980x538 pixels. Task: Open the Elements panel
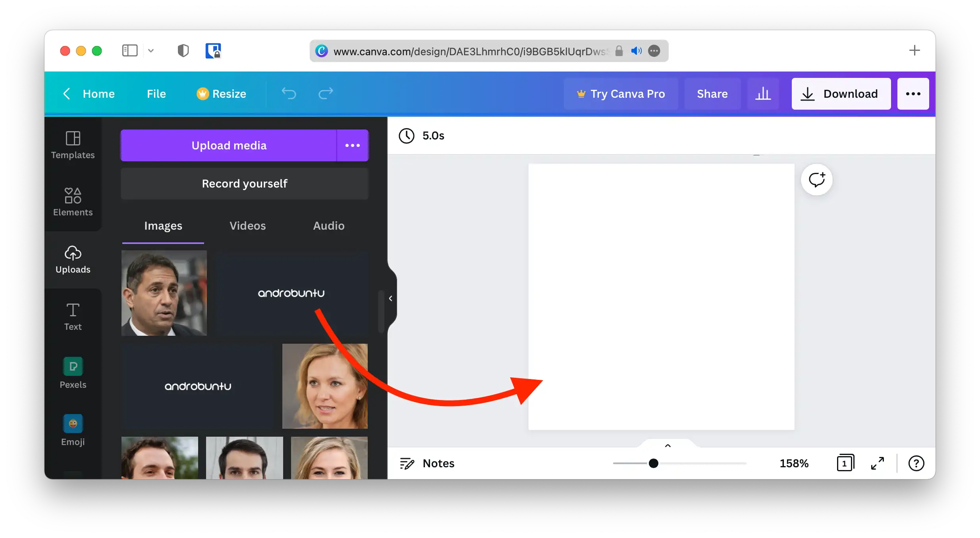[73, 202]
